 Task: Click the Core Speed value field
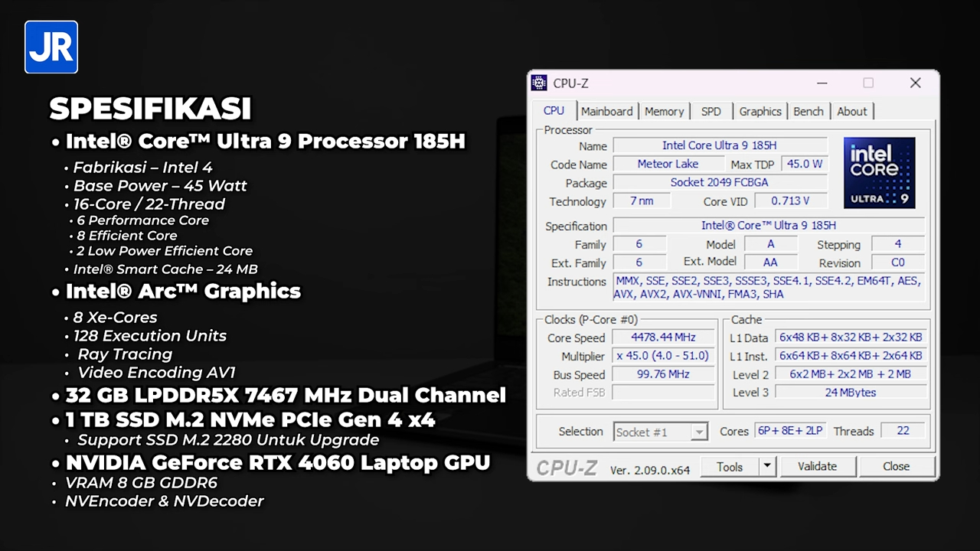click(663, 337)
